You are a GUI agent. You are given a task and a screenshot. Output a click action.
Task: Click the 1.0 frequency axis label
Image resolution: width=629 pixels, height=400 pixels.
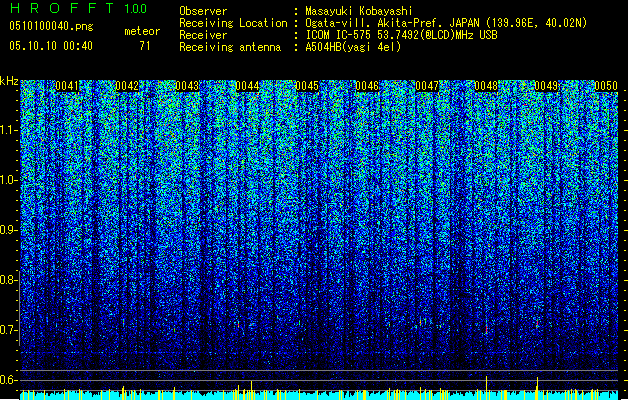8,180
